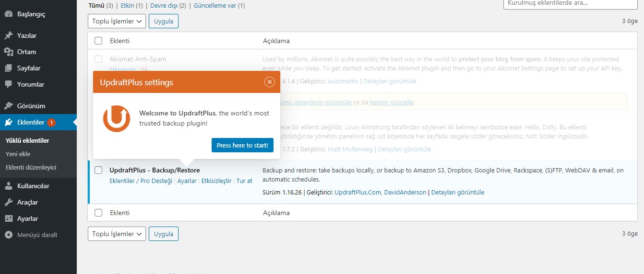Open Görünüm menu item
Screen dimensions: 644x274
tap(38, 106)
